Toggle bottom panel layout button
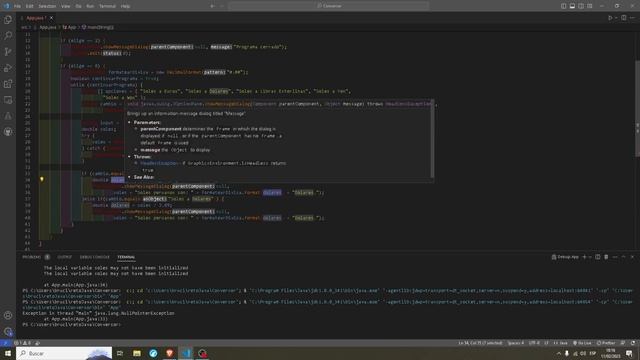Image resolution: width=640 pixels, height=360 pixels. point(572,6)
